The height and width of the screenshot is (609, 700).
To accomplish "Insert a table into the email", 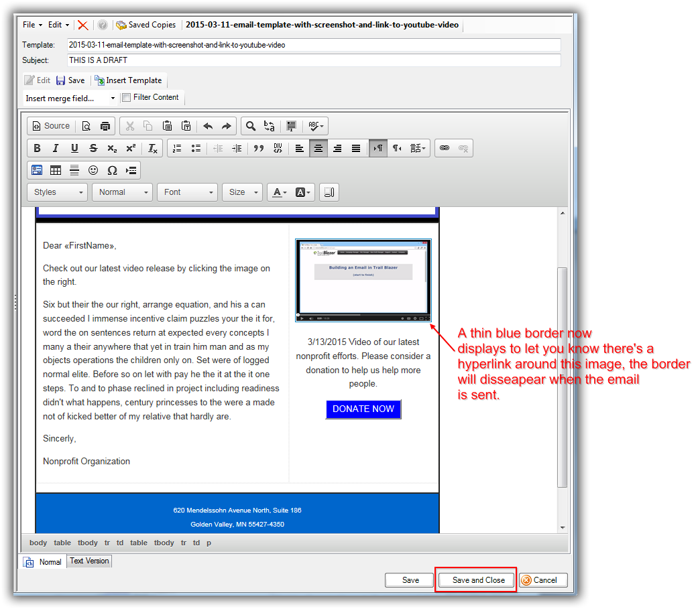I will pos(56,170).
